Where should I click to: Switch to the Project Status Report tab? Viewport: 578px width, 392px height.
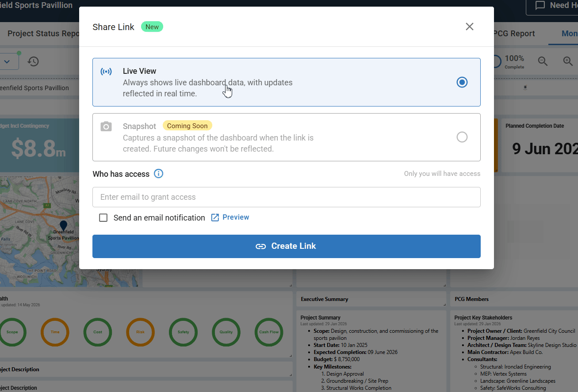click(43, 34)
